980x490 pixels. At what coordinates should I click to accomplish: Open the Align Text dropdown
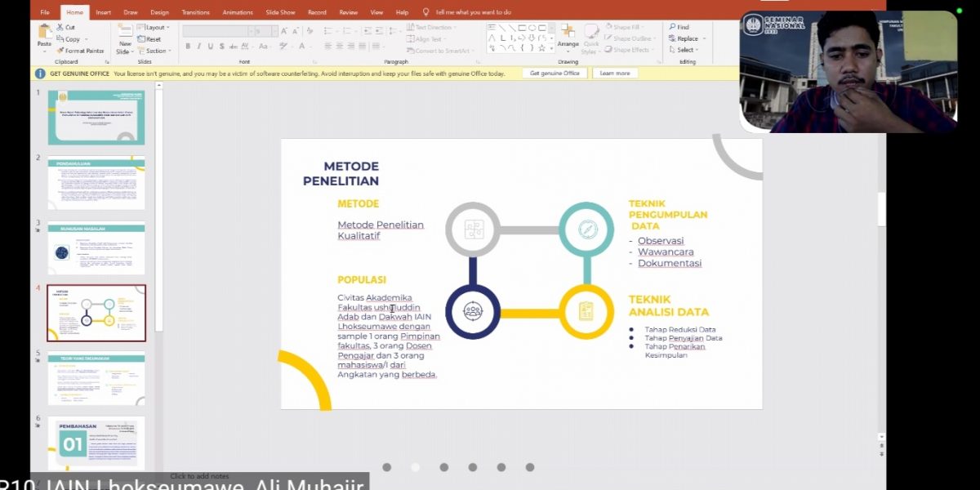point(428,38)
